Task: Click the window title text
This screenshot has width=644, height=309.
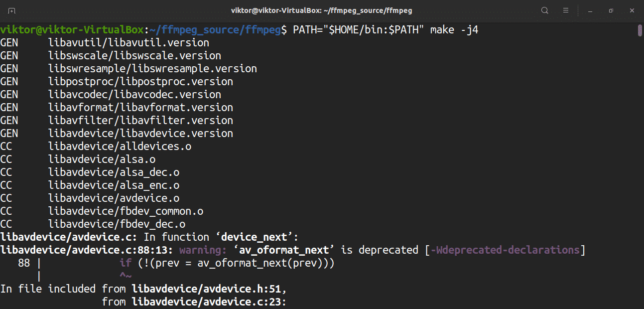Action: coord(322,10)
